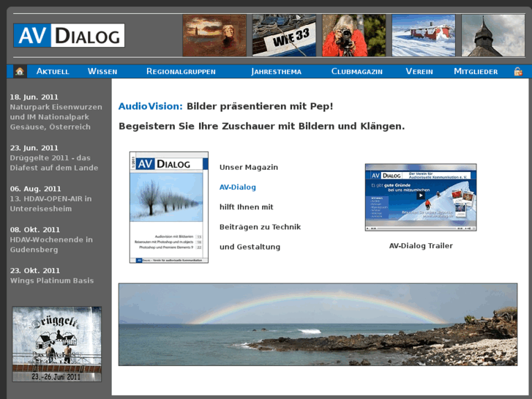This screenshot has width=532, height=399.
Task: Open the Naturpark Eisenwurzen event link
Action: click(x=56, y=117)
